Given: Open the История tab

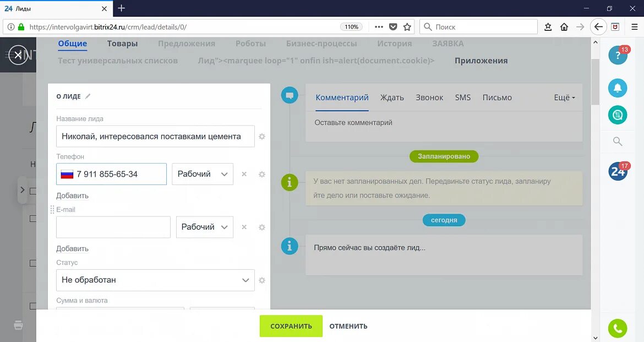Looking at the screenshot, I should [x=394, y=44].
